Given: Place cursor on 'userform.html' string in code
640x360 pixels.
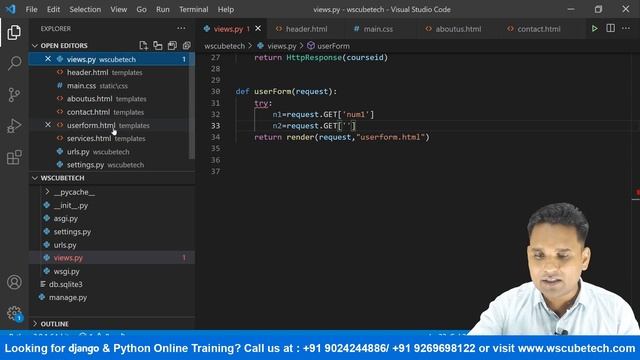Looking at the screenshot, I should point(391,137).
